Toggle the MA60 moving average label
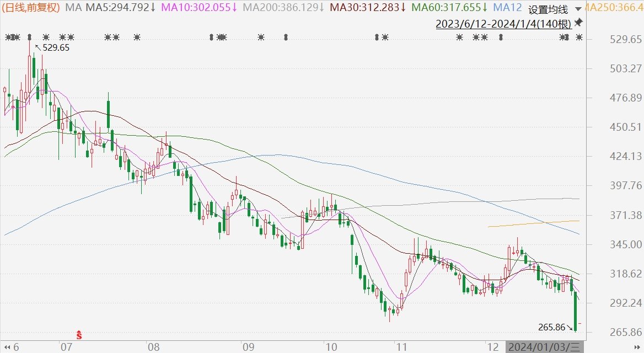Screen dimensions: 644x353 pyautogui.click(x=449, y=8)
